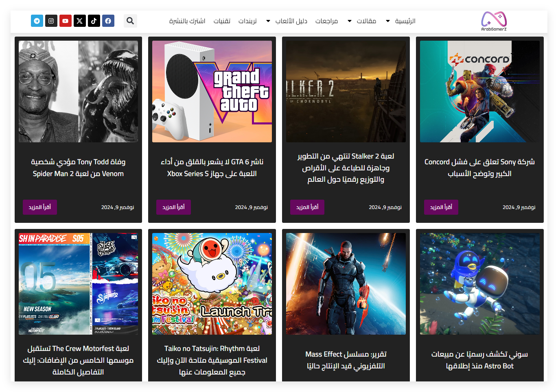Open the Telegram social icon
The image size is (558, 392).
37,21
